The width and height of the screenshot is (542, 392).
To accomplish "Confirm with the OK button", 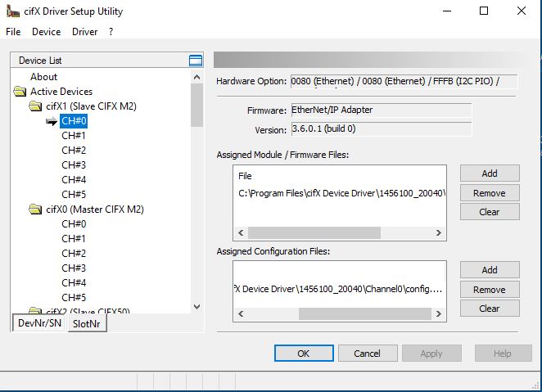I will tap(304, 354).
